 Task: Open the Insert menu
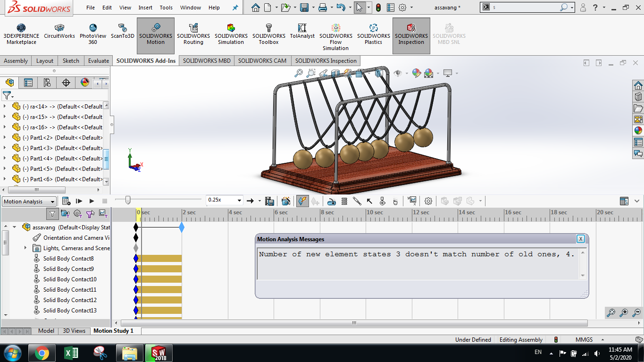pyautogui.click(x=145, y=8)
